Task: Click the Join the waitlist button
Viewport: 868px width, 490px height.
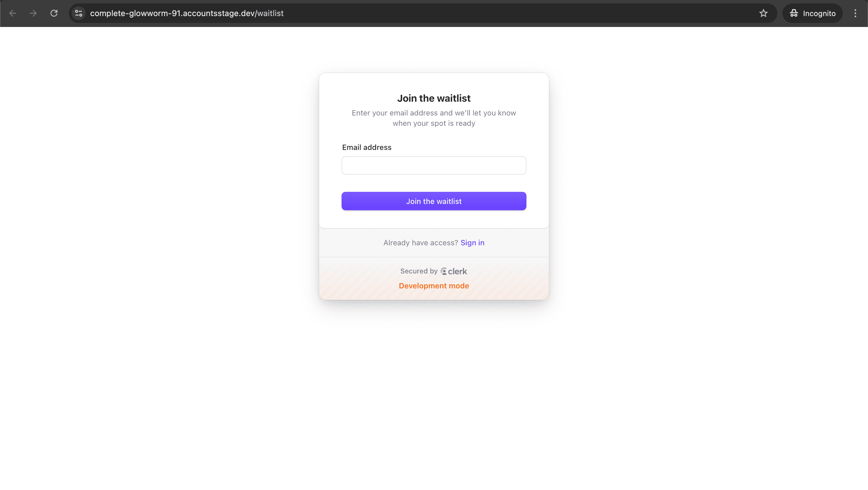Action: [x=433, y=201]
